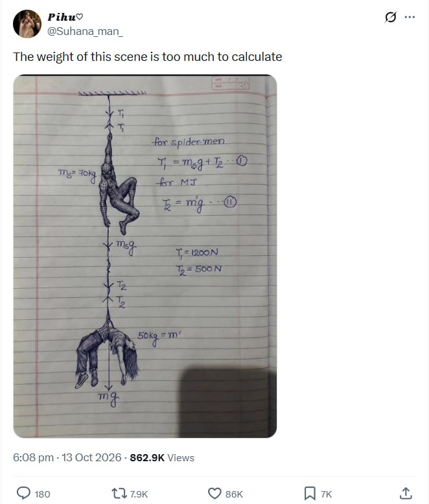This screenshot has width=429, height=504.
Task: Click the 7.9K reposts count
Action: [139, 494]
